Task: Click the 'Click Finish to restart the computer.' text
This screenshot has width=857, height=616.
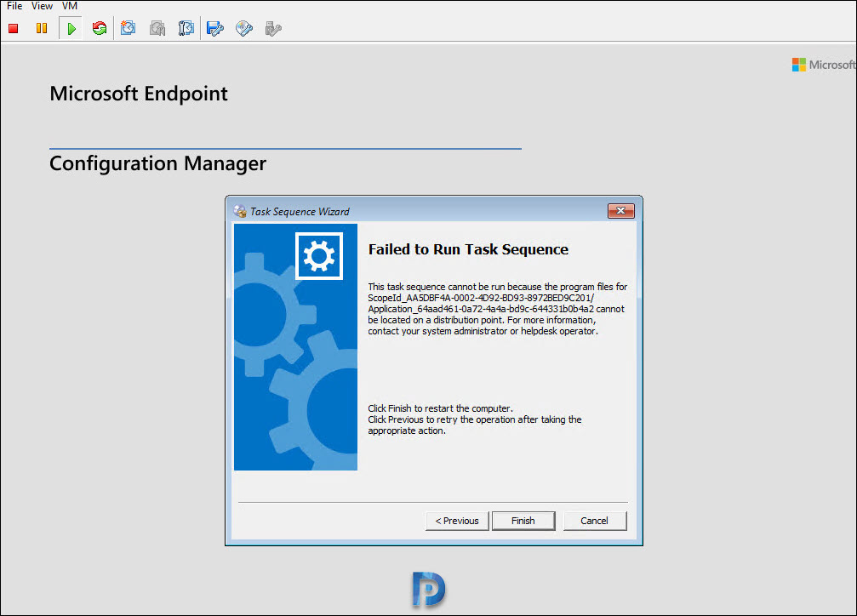Action: coord(441,408)
